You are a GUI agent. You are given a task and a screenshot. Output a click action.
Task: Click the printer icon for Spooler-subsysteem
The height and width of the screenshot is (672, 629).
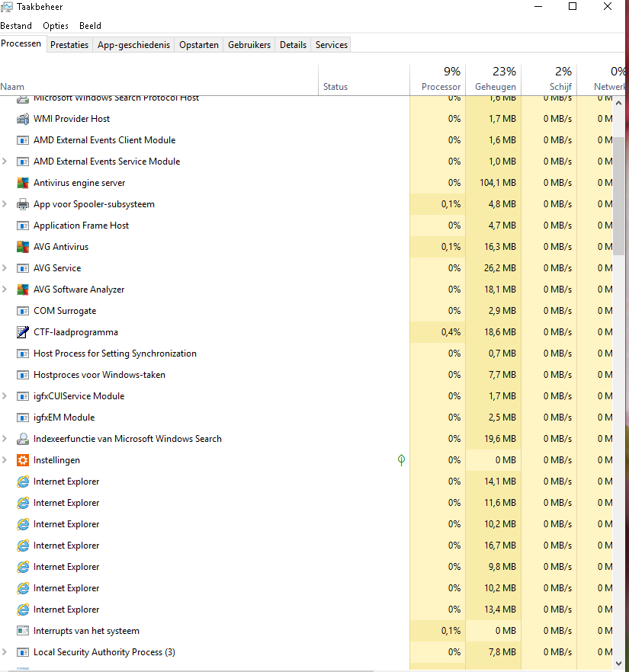click(22, 204)
